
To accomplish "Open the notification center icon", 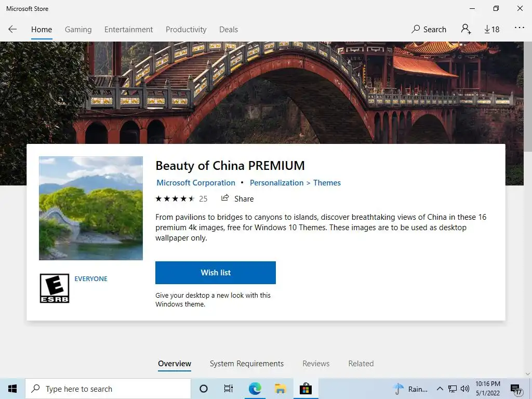I will [x=516, y=390].
